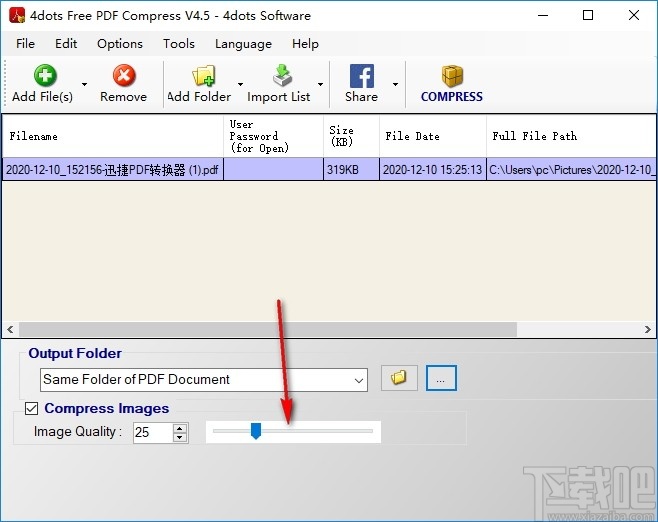Viewport: 658px width, 522px height.
Task: Click the browse "..." button
Action: click(441, 378)
